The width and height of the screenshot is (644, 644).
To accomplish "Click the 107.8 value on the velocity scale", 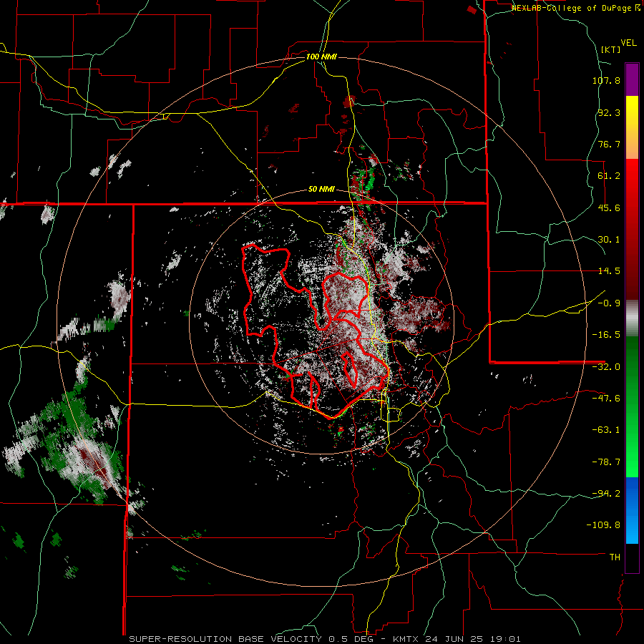I will 606,80.
